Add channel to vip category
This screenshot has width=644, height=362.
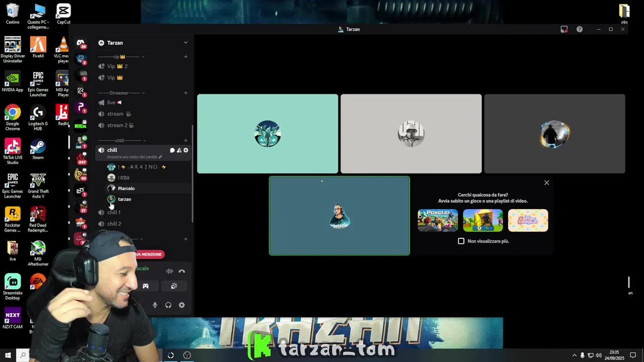(186, 57)
